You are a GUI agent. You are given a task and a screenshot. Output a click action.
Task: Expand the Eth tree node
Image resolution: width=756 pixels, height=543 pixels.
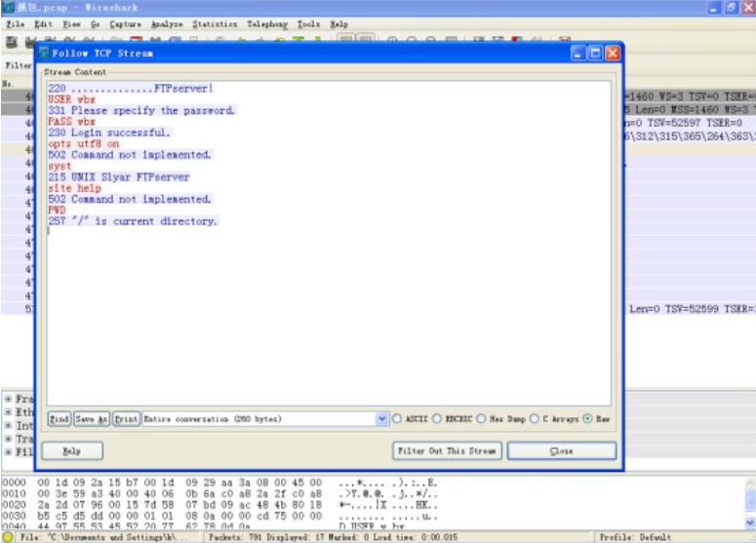(x=8, y=412)
